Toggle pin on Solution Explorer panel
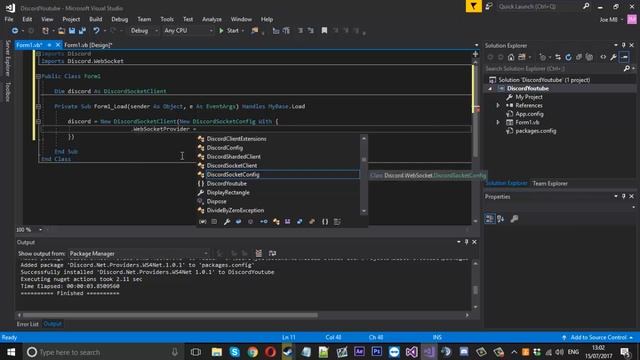Viewport: 640px width, 360px height. pos(623,45)
